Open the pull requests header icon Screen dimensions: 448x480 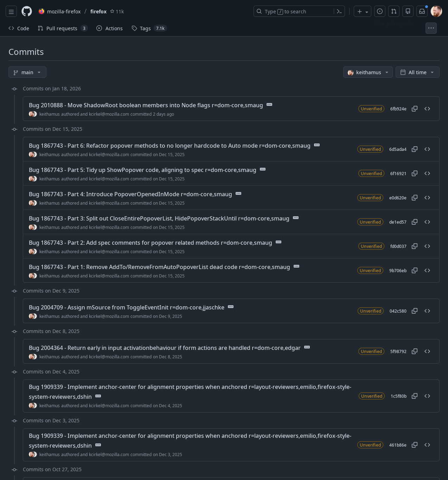pos(394,12)
